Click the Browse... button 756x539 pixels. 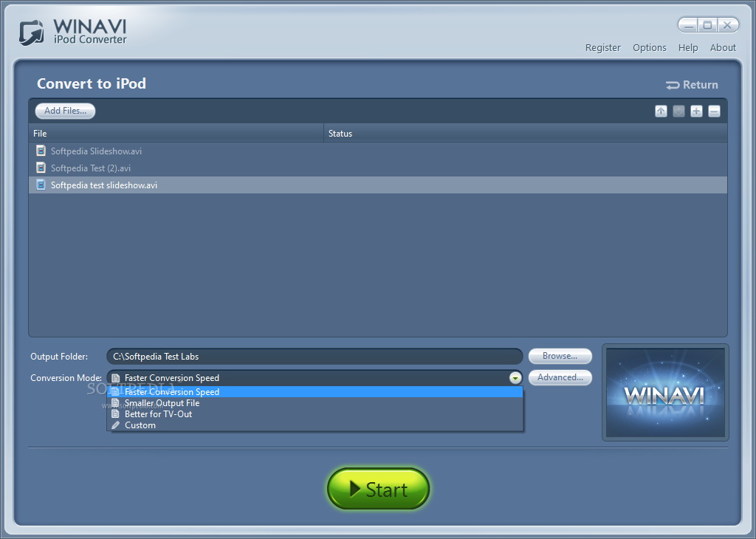[x=560, y=356]
